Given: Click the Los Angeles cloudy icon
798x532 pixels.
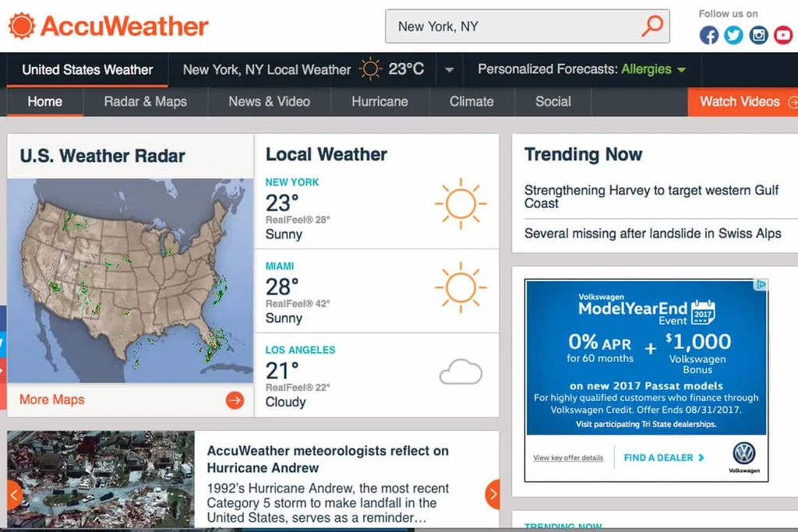Looking at the screenshot, I should [x=461, y=372].
